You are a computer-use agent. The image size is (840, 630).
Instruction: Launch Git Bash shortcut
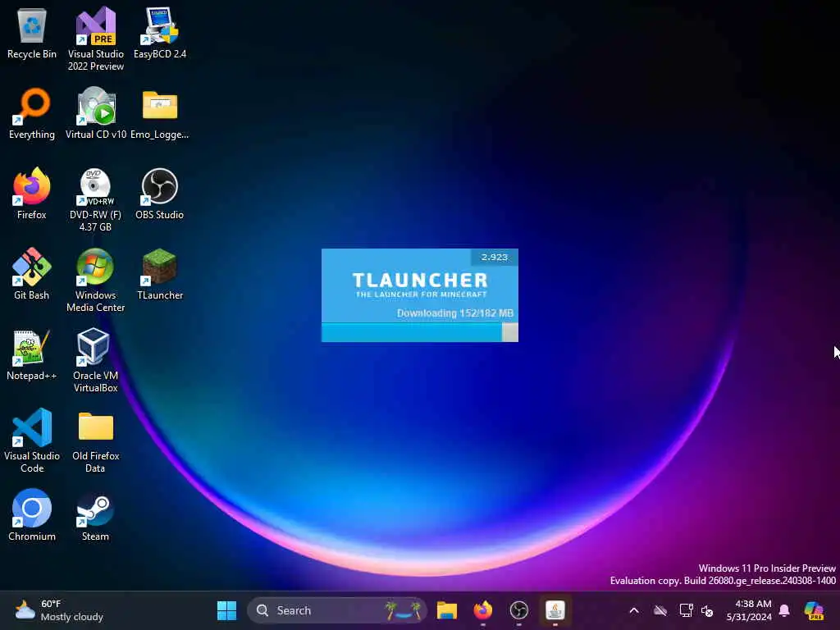32,274
